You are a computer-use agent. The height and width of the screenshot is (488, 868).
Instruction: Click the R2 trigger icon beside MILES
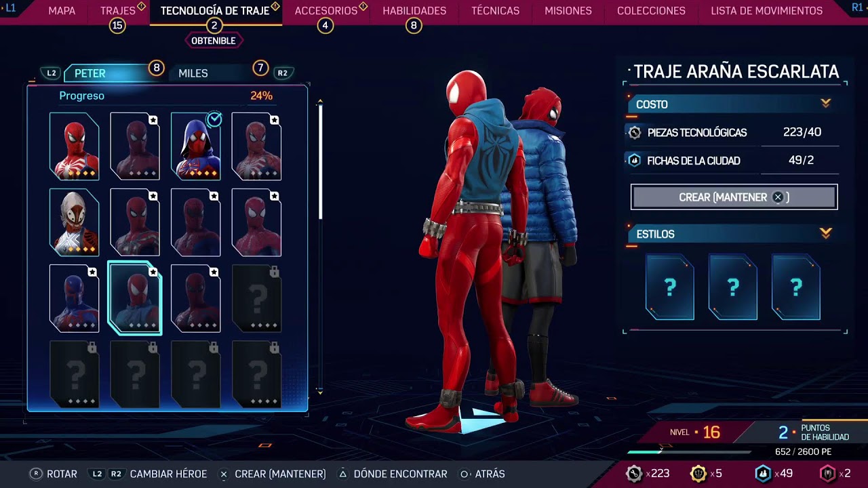coord(283,73)
